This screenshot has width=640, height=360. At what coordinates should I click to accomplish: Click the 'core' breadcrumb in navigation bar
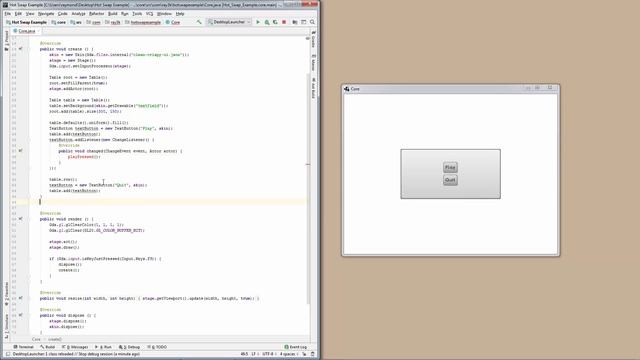coord(59,22)
